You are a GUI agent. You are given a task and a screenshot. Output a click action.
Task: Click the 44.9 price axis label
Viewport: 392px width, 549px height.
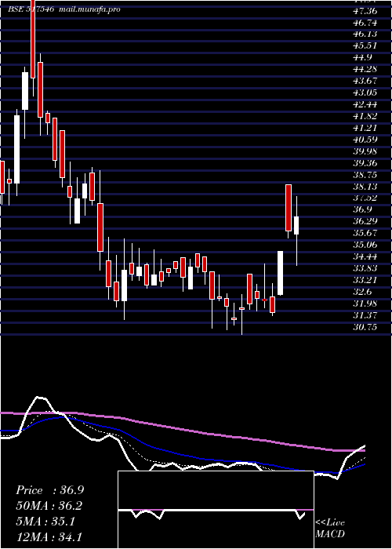pyautogui.click(x=363, y=58)
